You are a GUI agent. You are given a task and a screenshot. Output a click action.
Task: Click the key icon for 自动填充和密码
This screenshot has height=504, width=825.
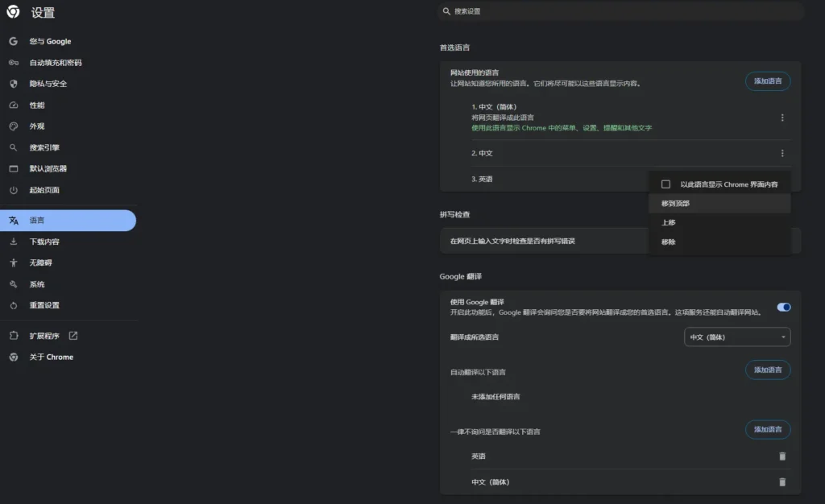[x=13, y=63]
